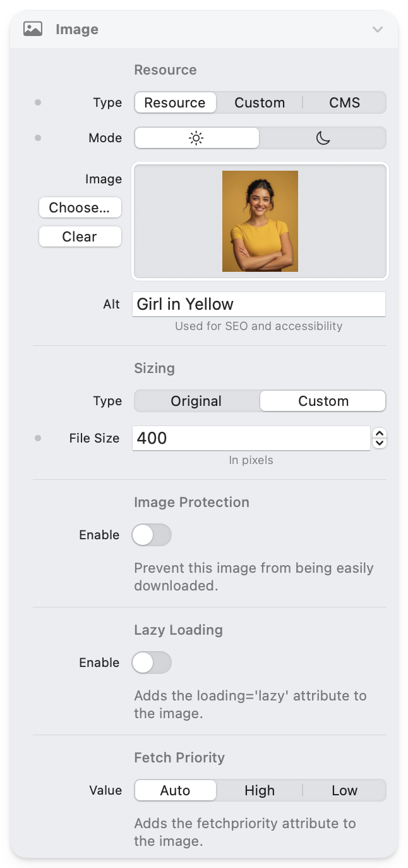
Task: Click the dot indicator beside Mode
Action: tap(38, 138)
